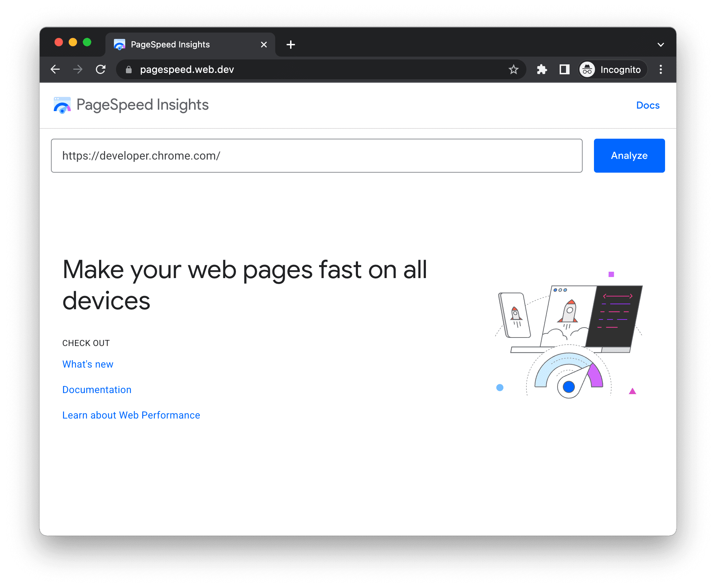Image resolution: width=716 pixels, height=588 pixels.
Task: Click the Analyze button
Action: coord(629,156)
